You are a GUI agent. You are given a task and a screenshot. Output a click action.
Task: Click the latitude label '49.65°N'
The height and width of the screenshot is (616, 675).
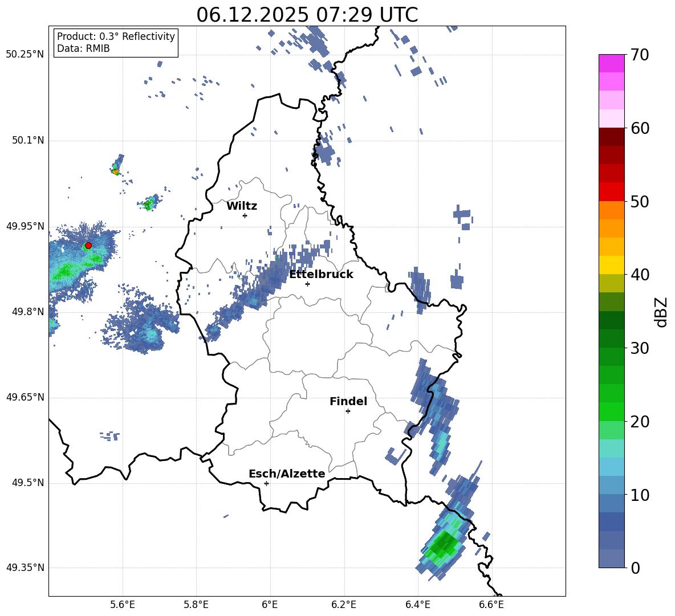[x=25, y=397]
